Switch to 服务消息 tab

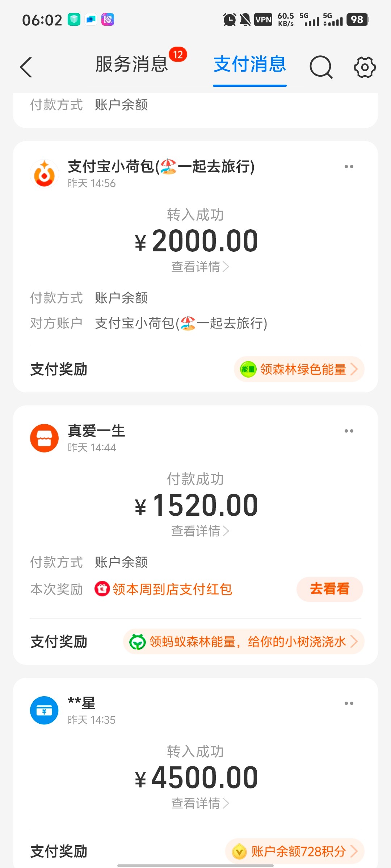point(132,64)
